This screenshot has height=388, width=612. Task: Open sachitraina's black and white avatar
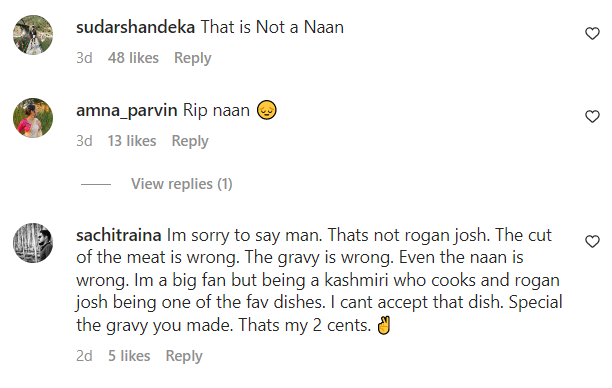pos(33,243)
